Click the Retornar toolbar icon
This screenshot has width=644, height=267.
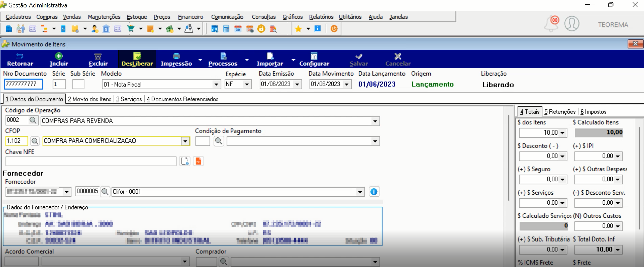(20, 56)
